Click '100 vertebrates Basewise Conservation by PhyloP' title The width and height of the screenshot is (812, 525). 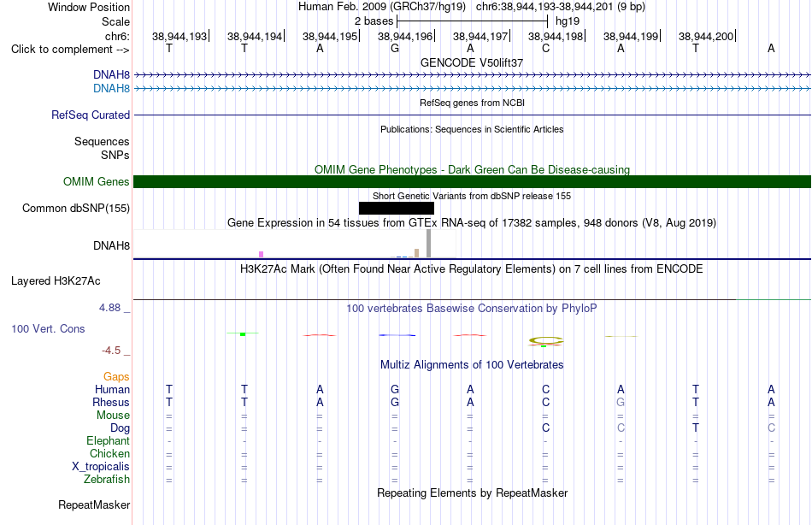click(472, 309)
